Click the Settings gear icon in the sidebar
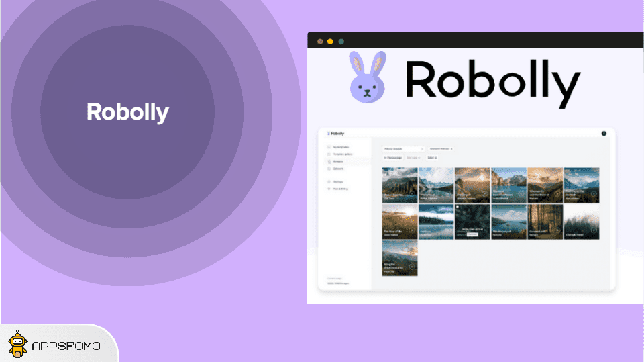 tap(328, 182)
